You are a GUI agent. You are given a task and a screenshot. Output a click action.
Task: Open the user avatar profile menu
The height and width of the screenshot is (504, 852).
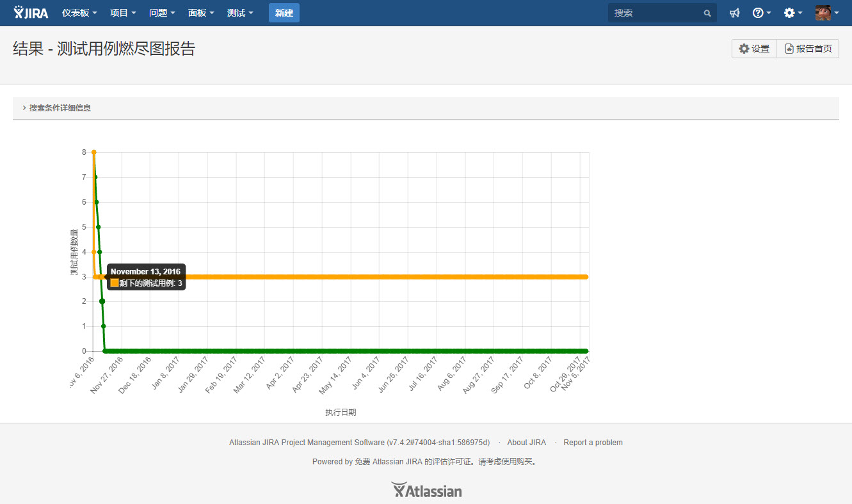pos(826,13)
